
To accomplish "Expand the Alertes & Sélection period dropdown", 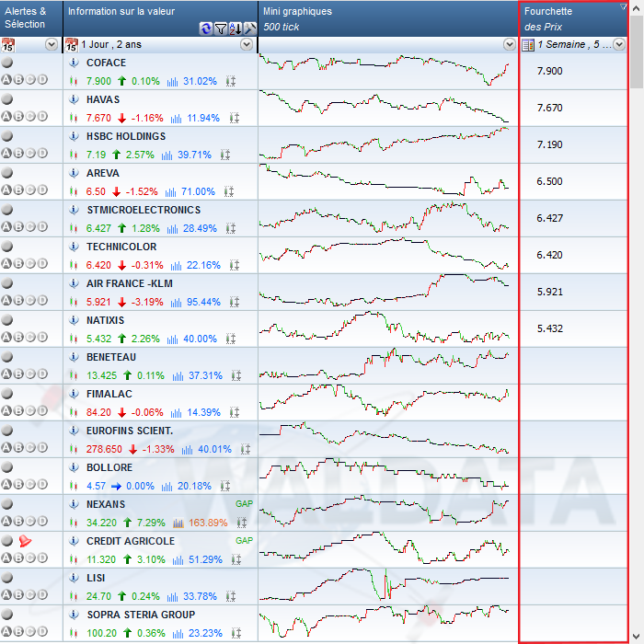I will [52, 44].
